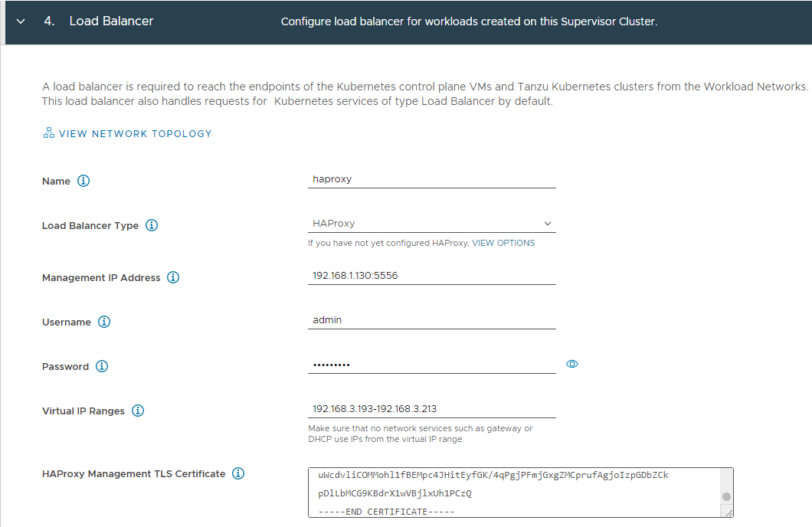Viewport: 812px width, 527px height.
Task: Collapse the Load Balancer section
Action: tap(19, 21)
